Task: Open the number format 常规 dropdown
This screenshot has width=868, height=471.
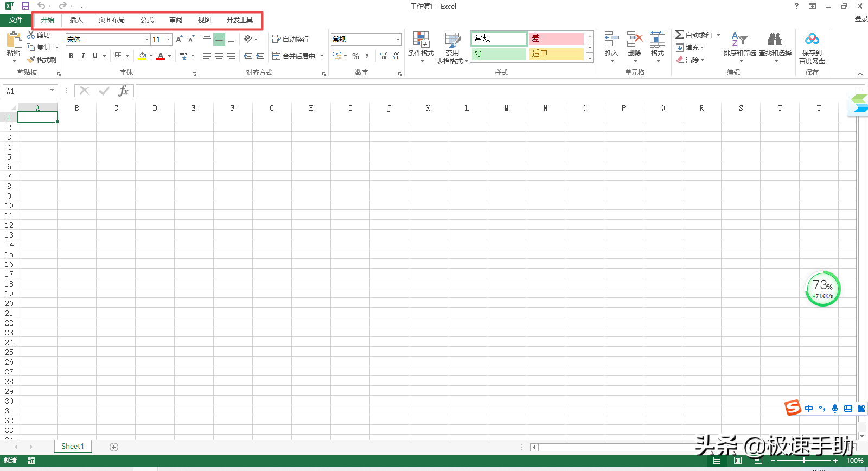Action: (398, 39)
